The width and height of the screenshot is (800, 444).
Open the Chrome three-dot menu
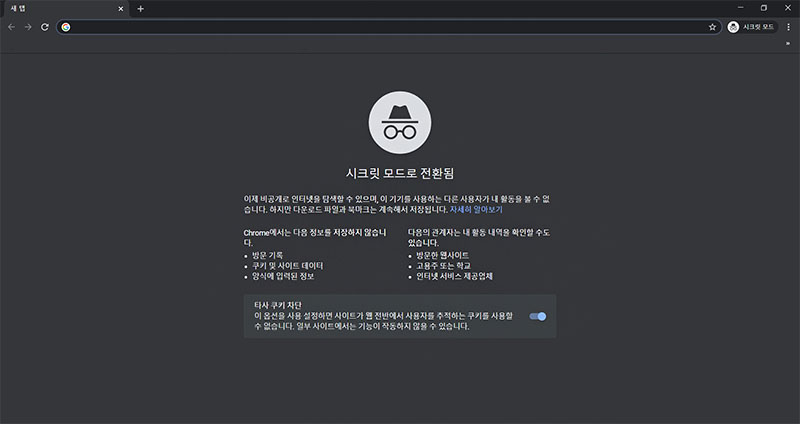[788, 27]
